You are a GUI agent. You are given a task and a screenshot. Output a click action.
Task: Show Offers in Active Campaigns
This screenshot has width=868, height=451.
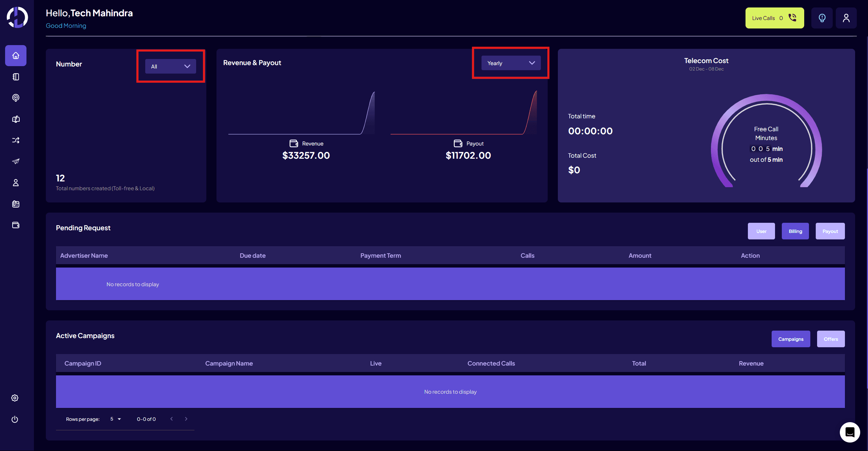(831, 339)
